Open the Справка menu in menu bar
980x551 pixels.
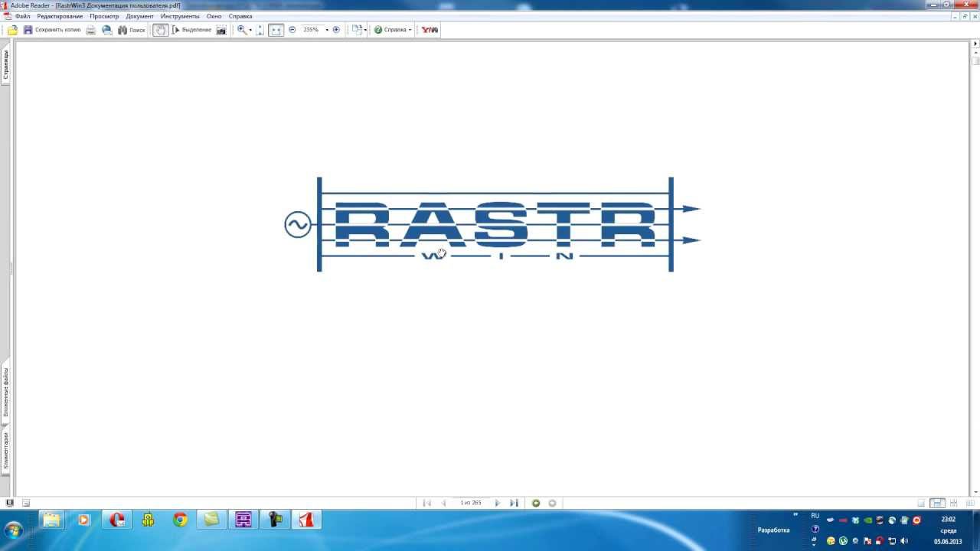(x=240, y=16)
